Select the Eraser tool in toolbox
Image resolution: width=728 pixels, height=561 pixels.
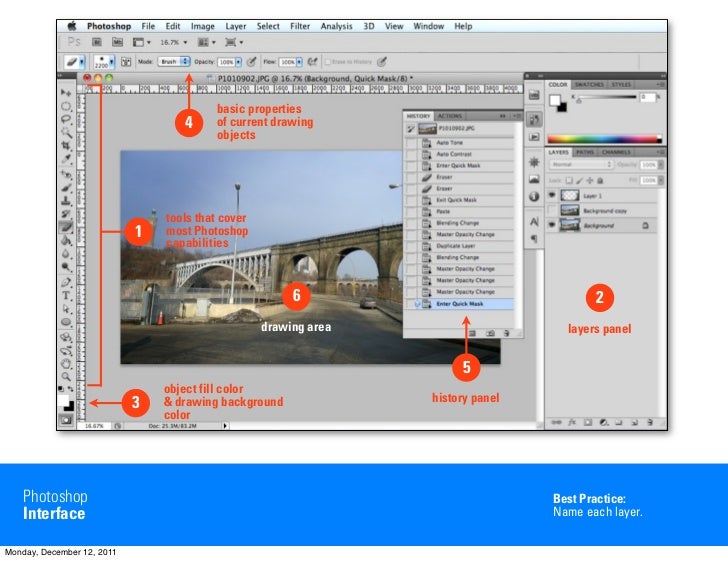point(66,227)
